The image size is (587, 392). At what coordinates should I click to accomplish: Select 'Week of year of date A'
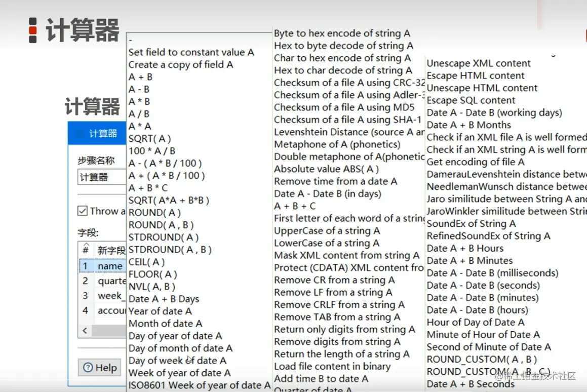(x=179, y=373)
